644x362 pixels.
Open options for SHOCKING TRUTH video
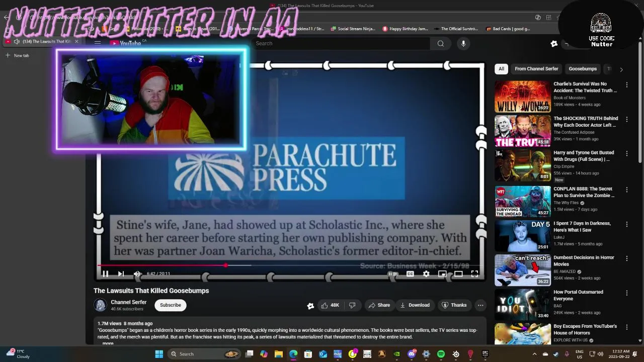[626, 120]
